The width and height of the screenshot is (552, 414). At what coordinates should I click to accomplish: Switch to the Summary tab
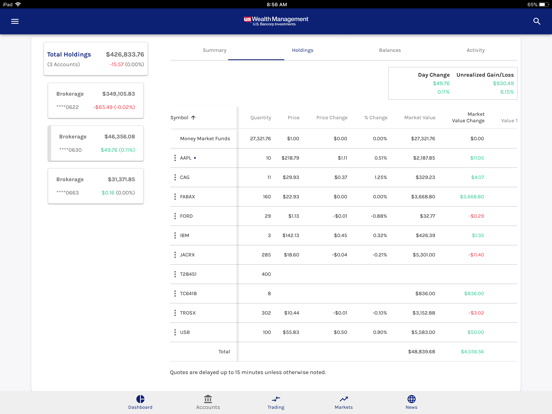214,50
